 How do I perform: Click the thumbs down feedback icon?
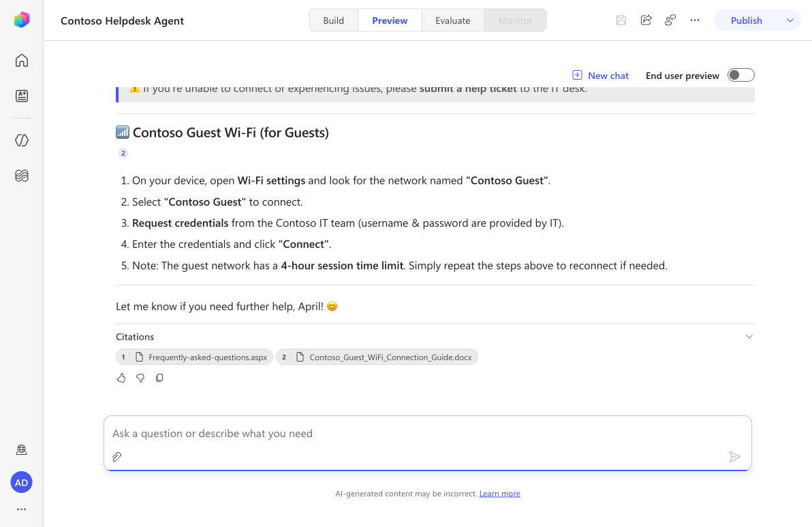[140, 378]
